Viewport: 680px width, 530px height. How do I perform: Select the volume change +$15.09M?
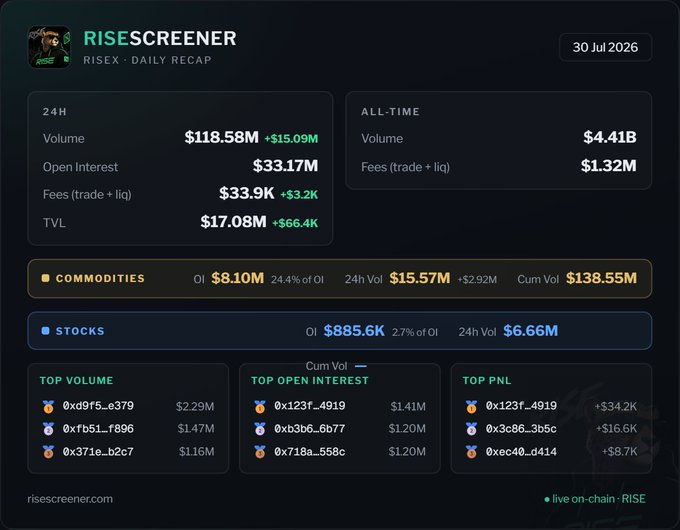coord(291,139)
